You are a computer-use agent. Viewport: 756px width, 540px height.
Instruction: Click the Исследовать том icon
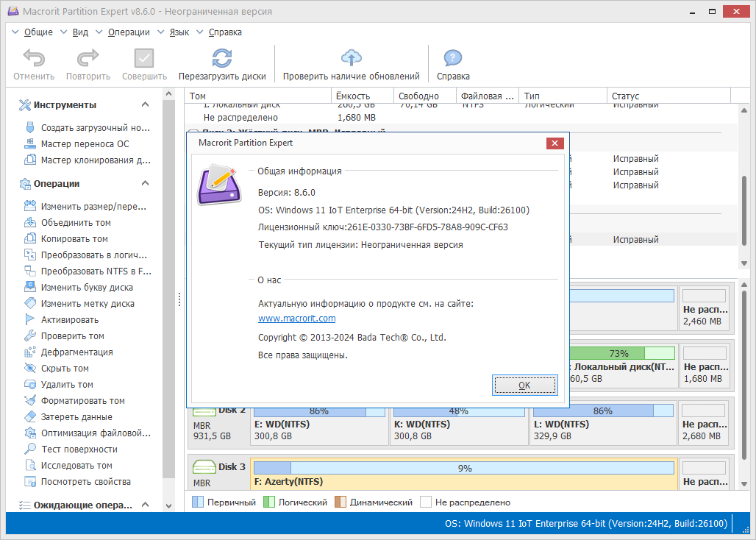pos(30,465)
